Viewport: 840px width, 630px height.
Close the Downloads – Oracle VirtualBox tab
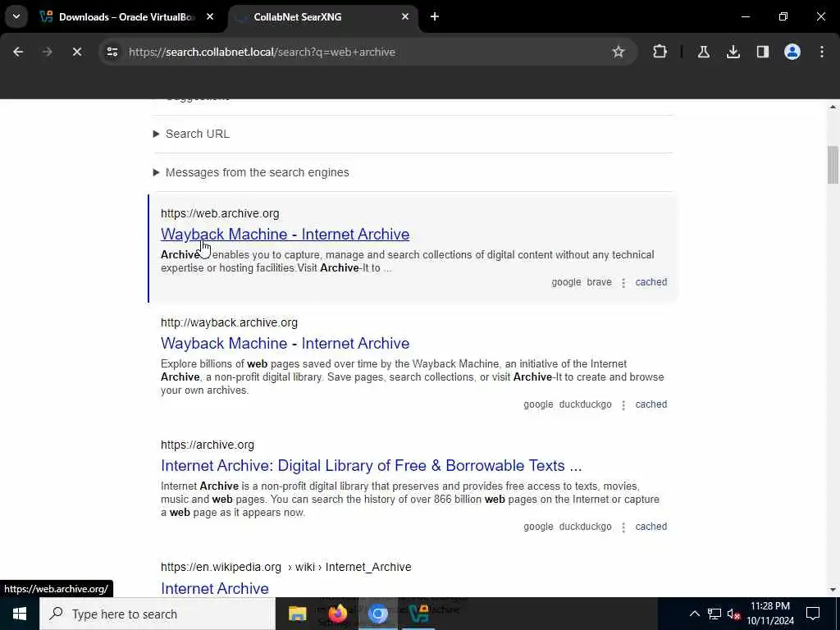pos(210,16)
